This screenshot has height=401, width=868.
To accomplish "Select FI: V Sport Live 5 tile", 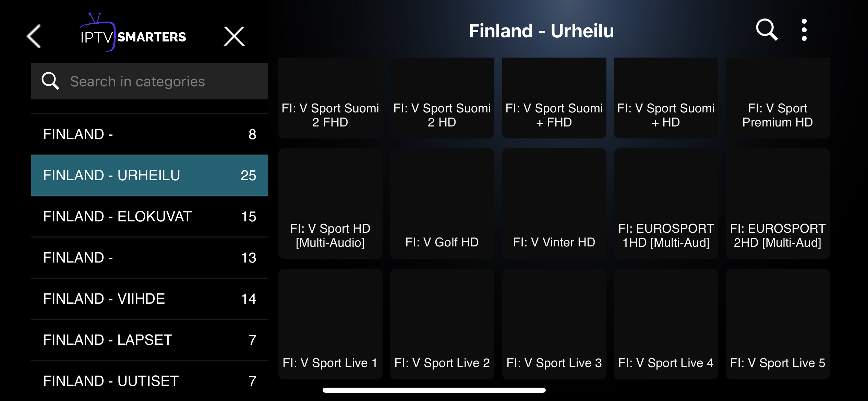I will (x=777, y=324).
